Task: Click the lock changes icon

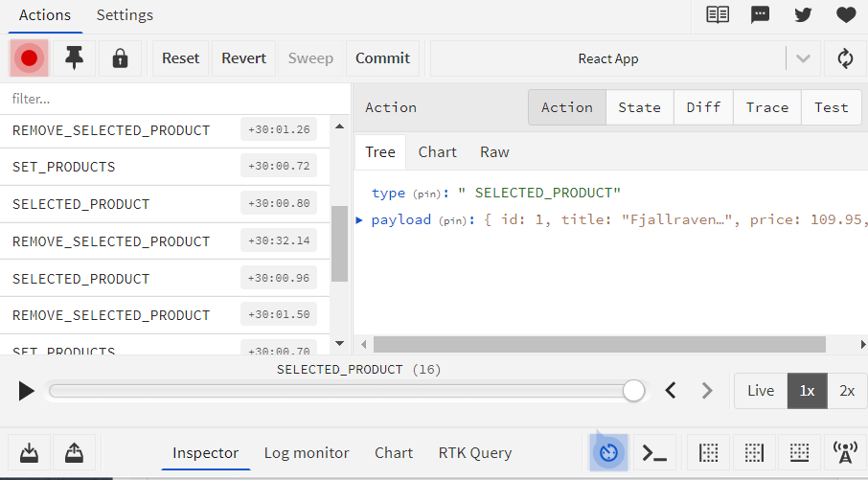Action: pyautogui.click(x=120, y=58)
